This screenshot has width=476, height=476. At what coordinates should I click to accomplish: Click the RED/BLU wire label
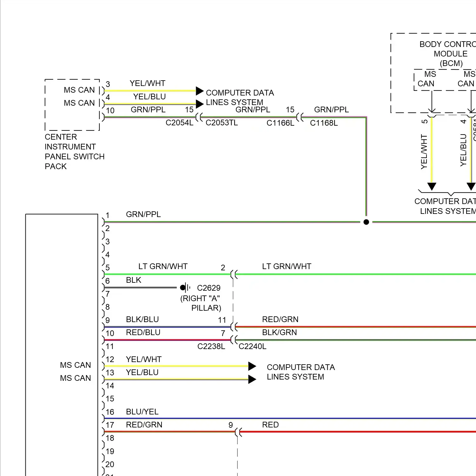tap(143, 332)
